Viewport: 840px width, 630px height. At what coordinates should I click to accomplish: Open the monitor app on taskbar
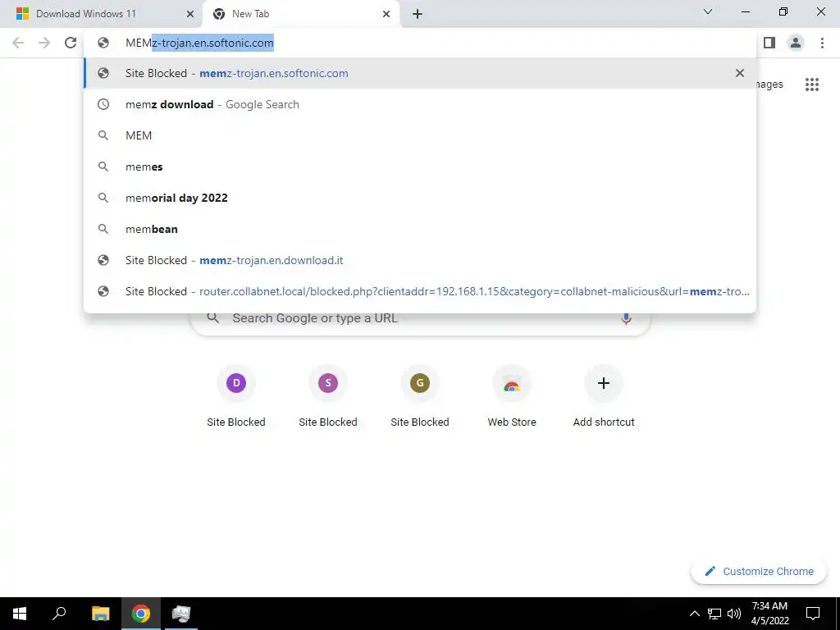pos(181,614)
